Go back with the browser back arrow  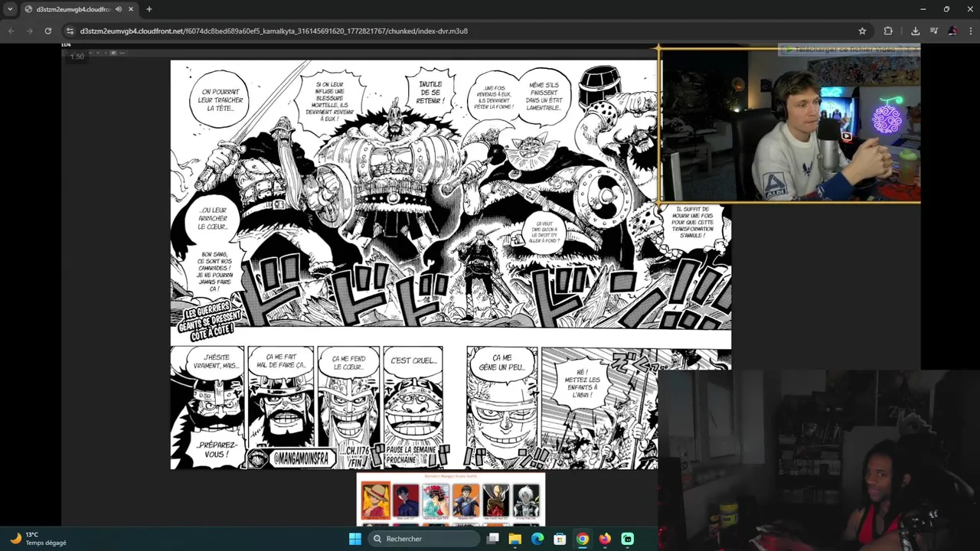click(11, 31)
